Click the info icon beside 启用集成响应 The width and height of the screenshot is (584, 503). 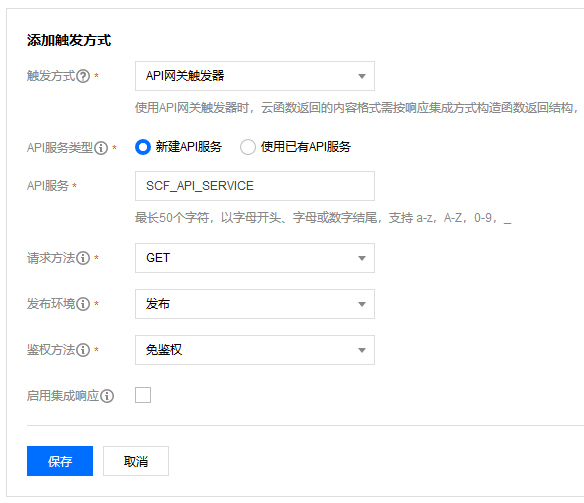107,396
